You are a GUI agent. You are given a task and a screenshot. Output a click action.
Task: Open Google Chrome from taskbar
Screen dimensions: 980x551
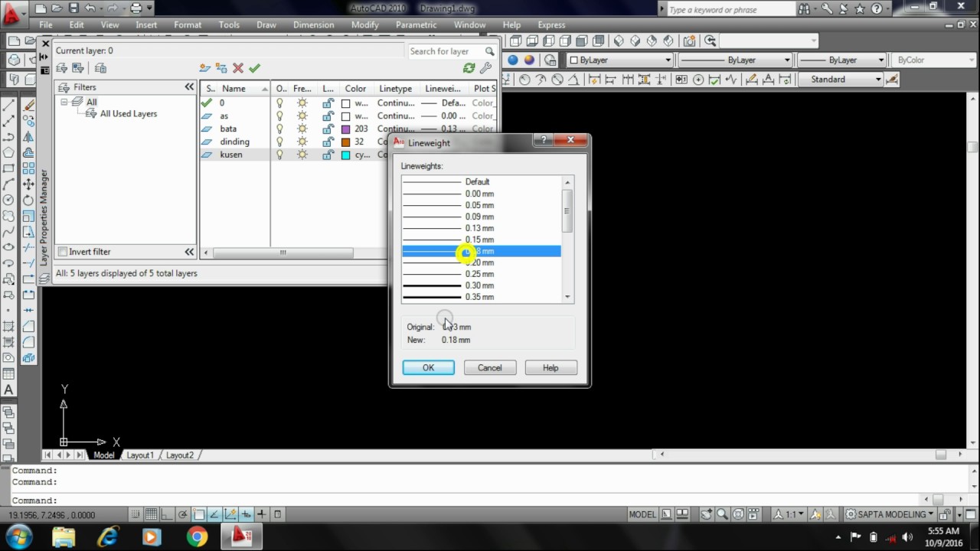[197, 536]
